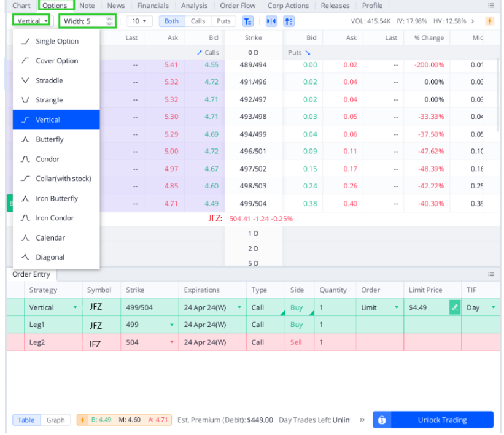The width and height of the screenshot is (504, 435).
Task: Open the strategy dropdown showing Vertical
Action: [31, 20]
